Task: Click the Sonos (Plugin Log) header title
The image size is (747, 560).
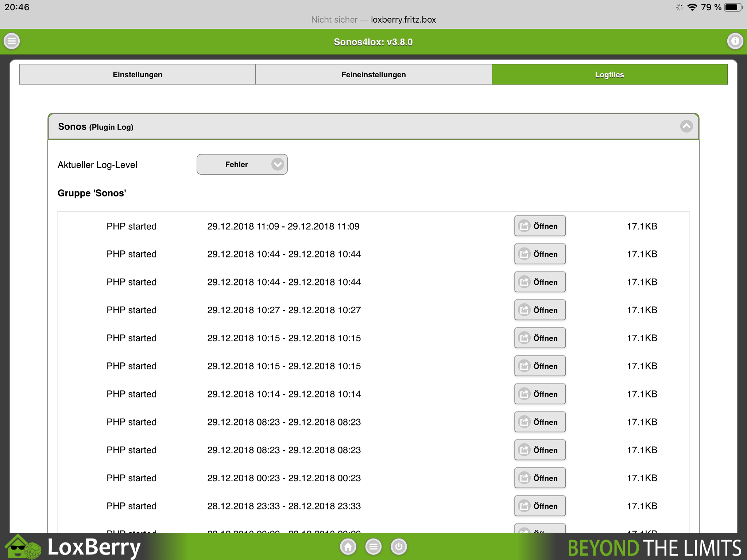Action: (96, 127)
